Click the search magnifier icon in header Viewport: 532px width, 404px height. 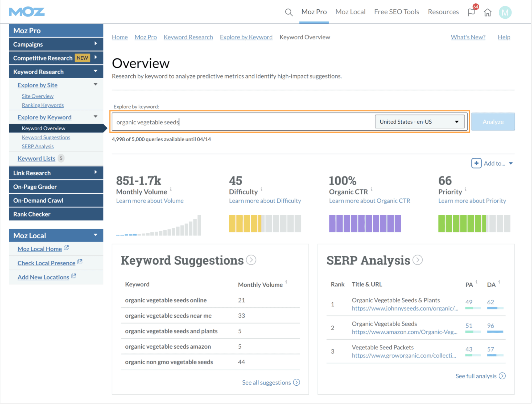(288, 12)
